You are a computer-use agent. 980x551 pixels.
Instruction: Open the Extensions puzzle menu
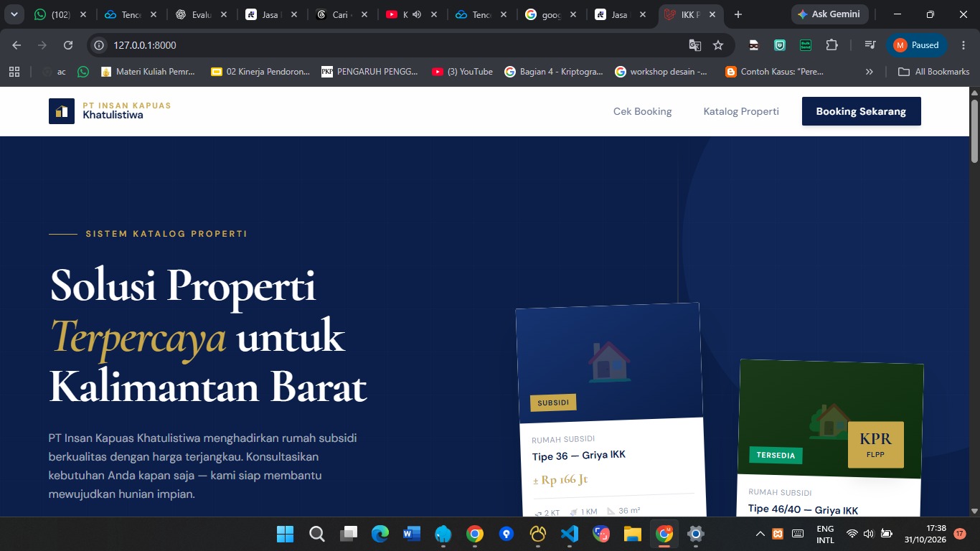pos(831,45)
